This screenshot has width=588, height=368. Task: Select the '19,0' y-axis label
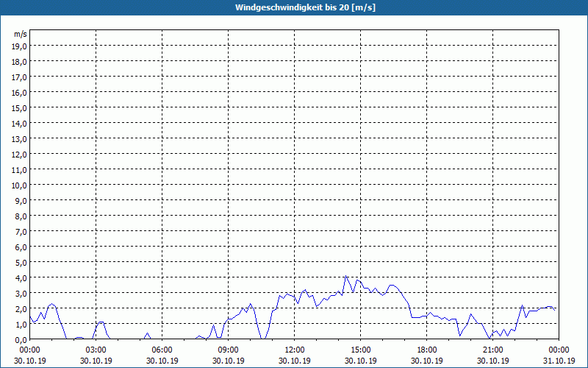click(20, 46)
